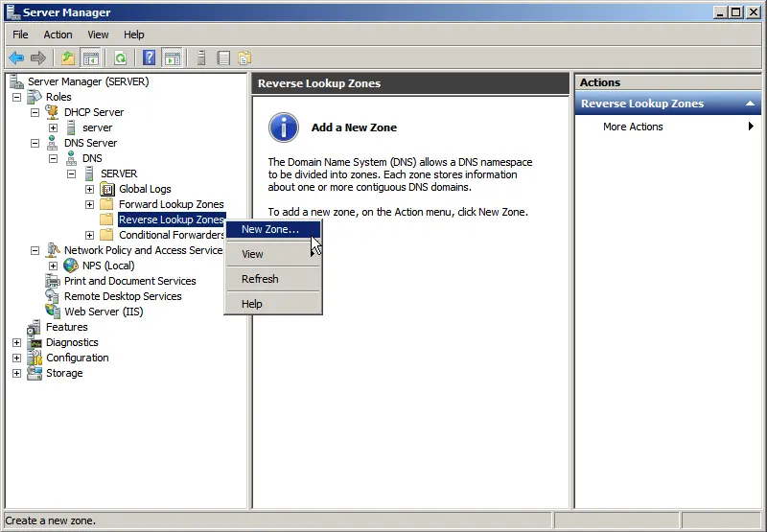Collapse the Reverse Lookup Zones actions header
Viewport: 767px width, 532px height.
pyautogui.click(x=750, y=104)
